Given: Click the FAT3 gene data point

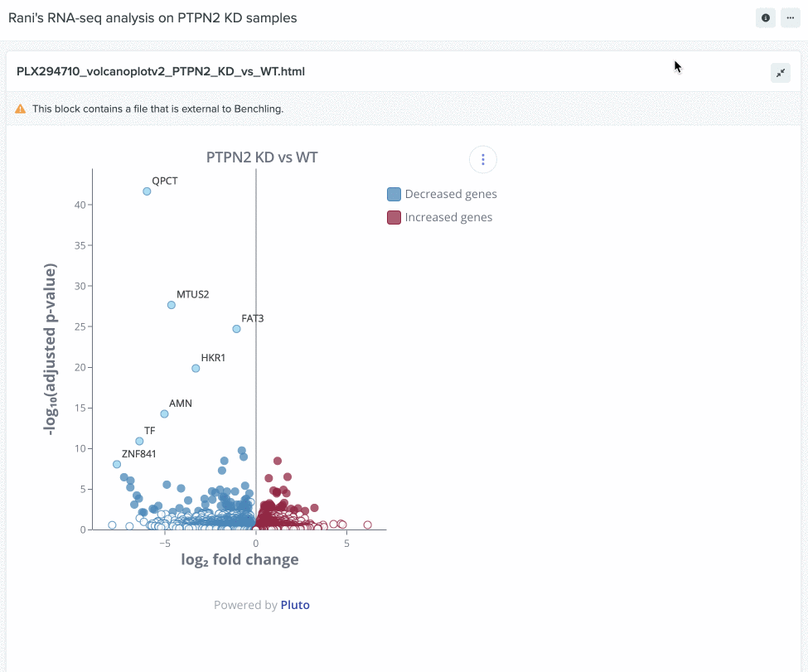Looking at the screenshot, I should tap(236, 329).
